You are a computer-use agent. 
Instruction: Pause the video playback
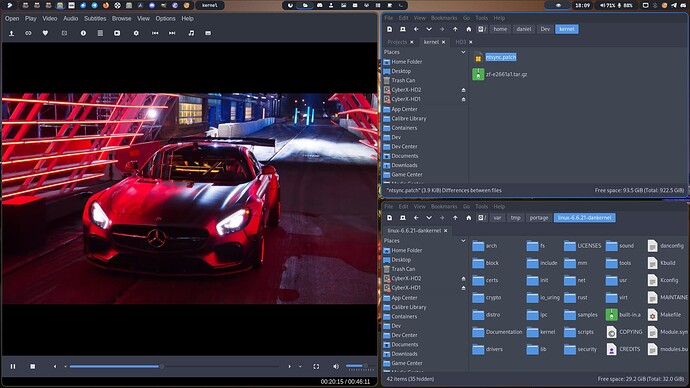point(13,366)
